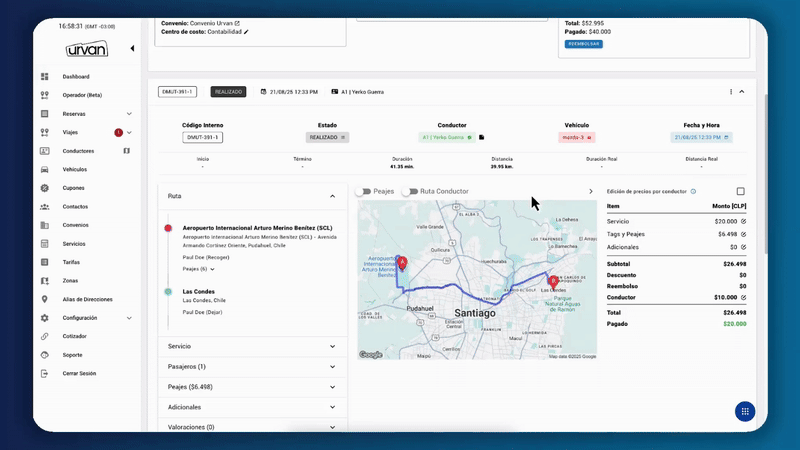Enable the Ruta Conductor toggle
Screen dimensions: 800x450
(410, 191)
